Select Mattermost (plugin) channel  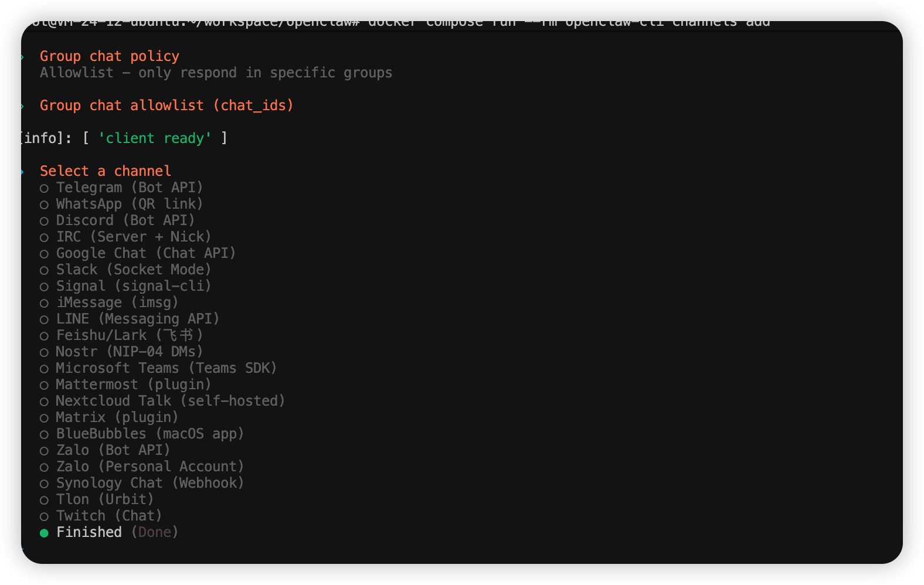click(133, 385)
